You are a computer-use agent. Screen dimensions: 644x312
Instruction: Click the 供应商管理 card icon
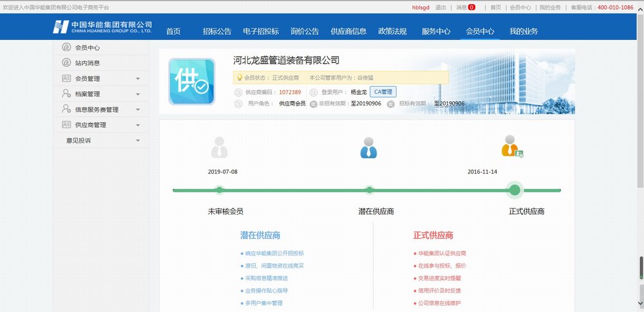[x=66, y=124]
